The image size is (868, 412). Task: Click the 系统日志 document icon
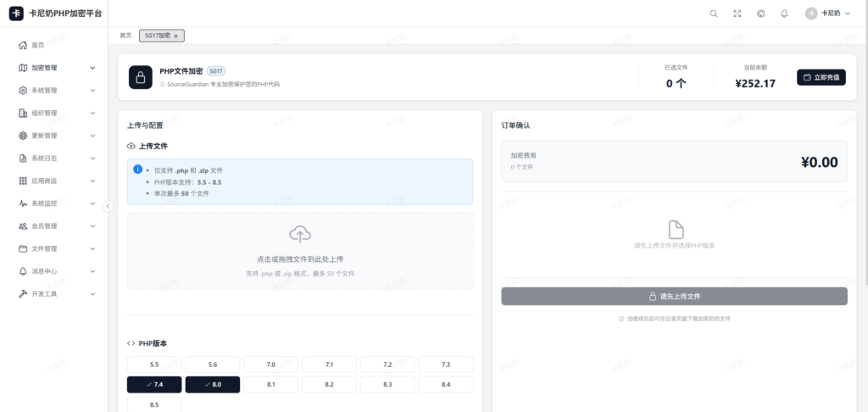pyautogui.click(x=23, y=159)
